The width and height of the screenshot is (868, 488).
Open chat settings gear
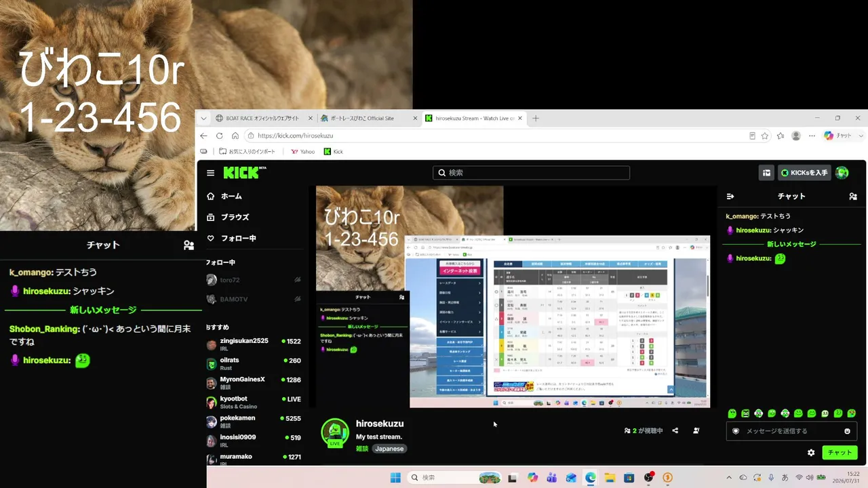pyautogui.click(x=811, y=453)
